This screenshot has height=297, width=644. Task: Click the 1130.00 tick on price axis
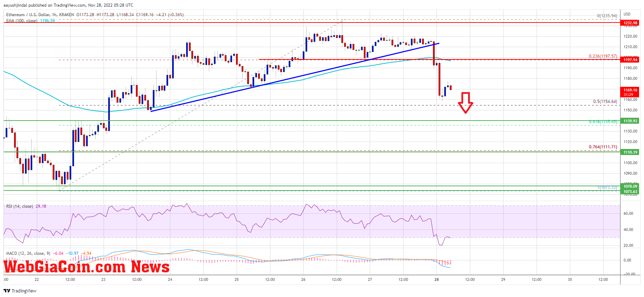click(630, 131)
